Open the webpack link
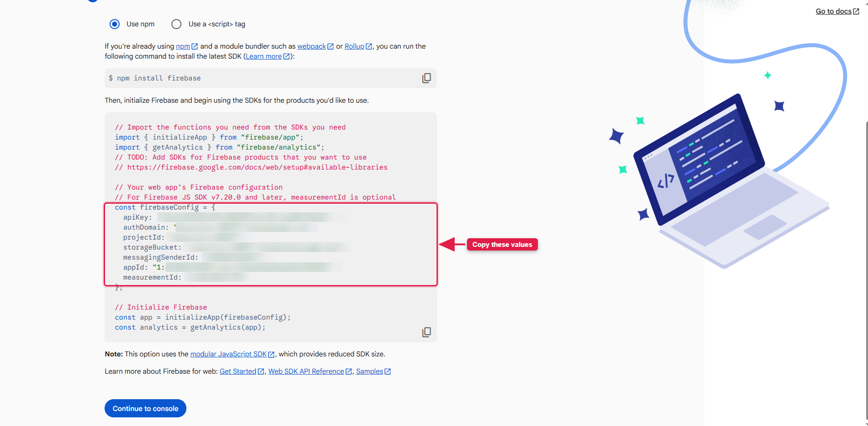The image size is (868, 426). pyautogui.click(x=311, y=46)
